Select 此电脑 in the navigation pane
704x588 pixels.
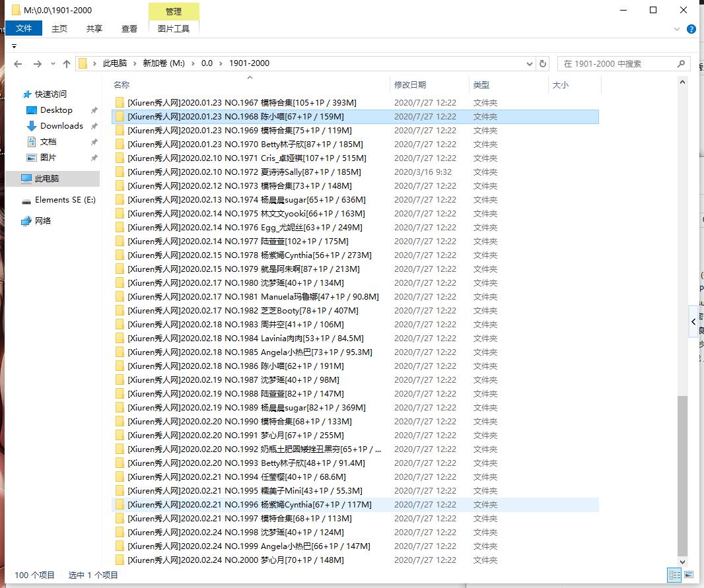tap(53, 178)
